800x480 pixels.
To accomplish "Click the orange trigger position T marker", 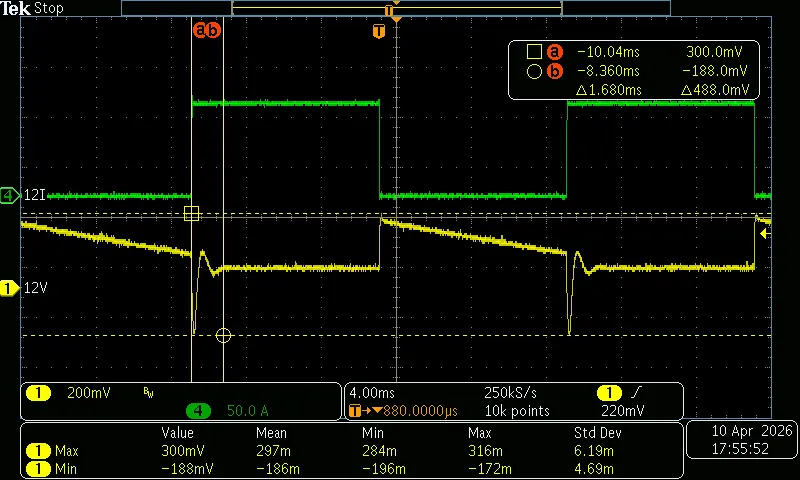I will (x=379, y=32).
